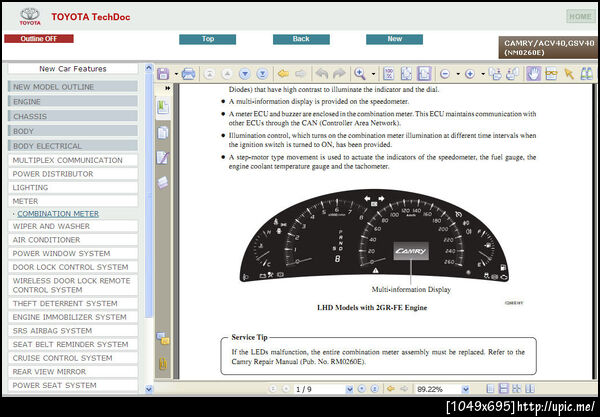This screenshot has width=600, height=417.
Task: Open AIR CONDITIONER topic
Action: pyautogui.click(x=73, y=240)
